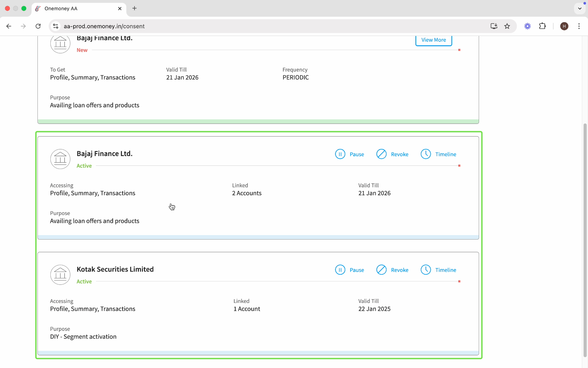Open the Chrome profile H avatar
This screenshot has width=588, height=368.
coord(564,26)
